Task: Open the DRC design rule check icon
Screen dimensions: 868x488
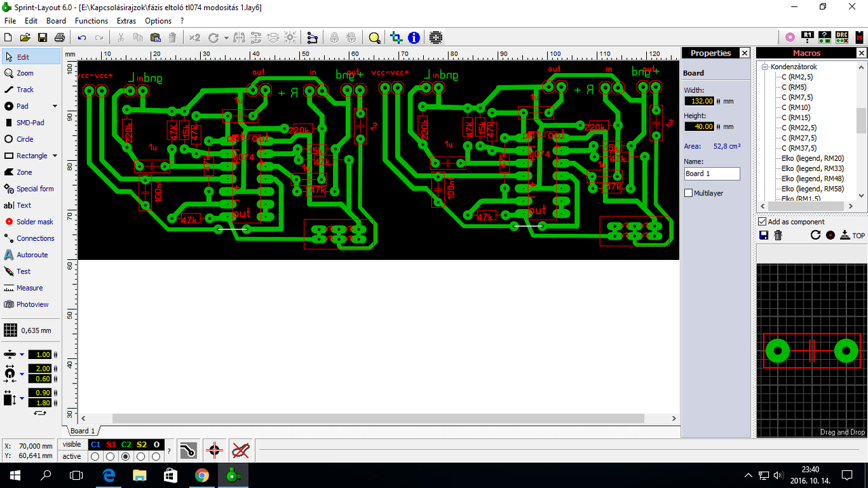Action: coord(842,38)
